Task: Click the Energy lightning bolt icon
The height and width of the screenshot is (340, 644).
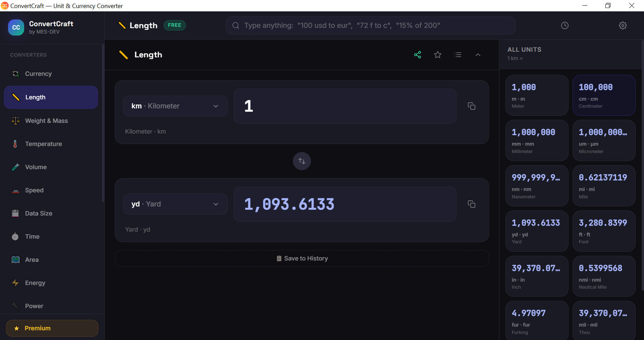Action: tap(16, 283)
